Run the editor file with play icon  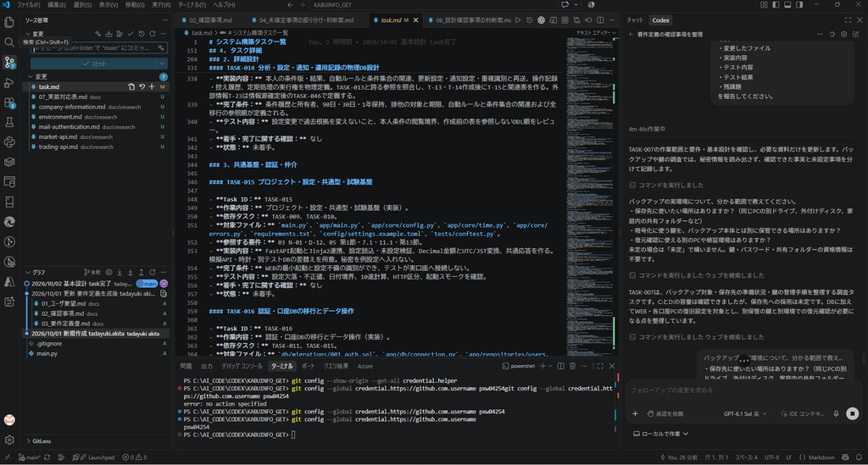pos(518,20)
